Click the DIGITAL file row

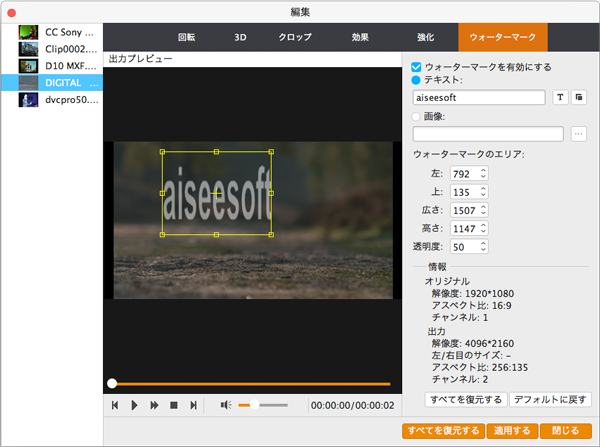coord(52,83)
